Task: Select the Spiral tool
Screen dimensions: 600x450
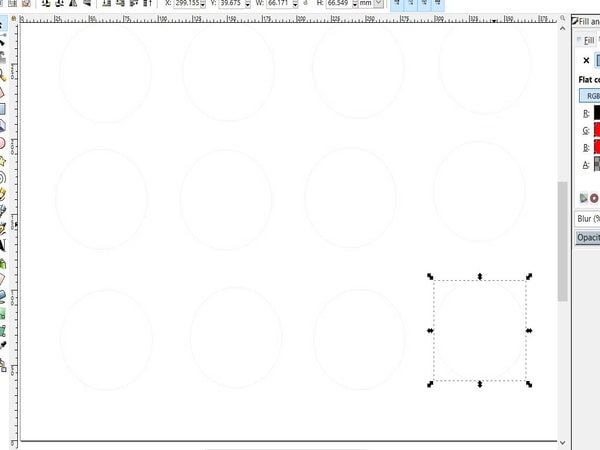Action: pyautogui.click(x=2, y=178)
